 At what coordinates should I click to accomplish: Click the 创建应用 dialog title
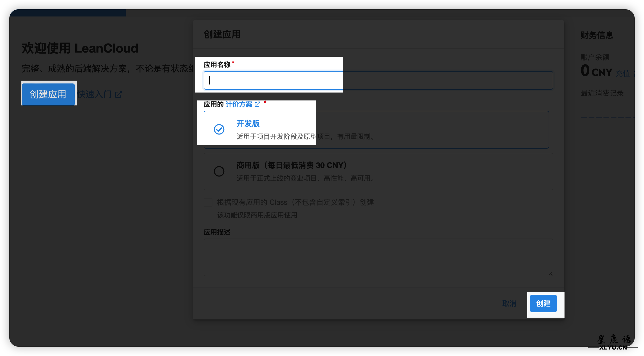222,35
